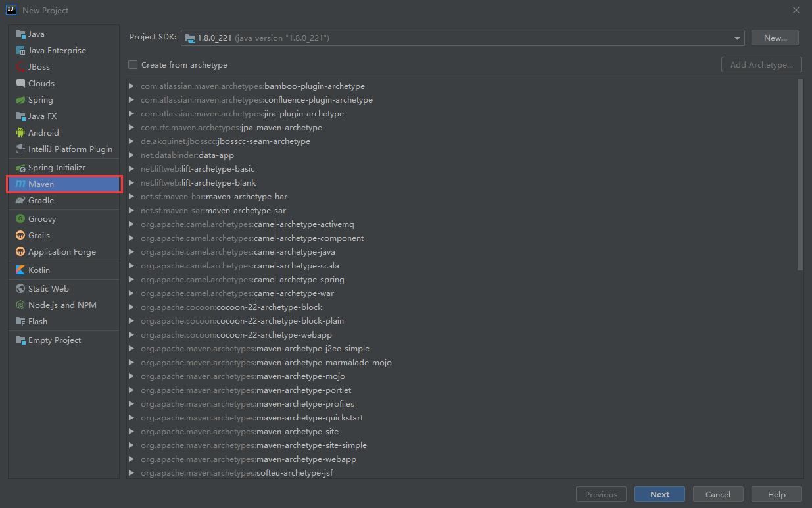The width and height of the screenshot is (812, 508).
Task: Select the Kotlin label in the project type list
Action: pos(39,270)
